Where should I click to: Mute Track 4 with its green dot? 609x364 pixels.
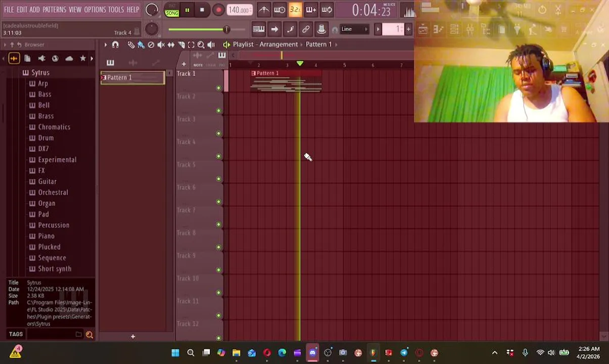coord(219,156)
